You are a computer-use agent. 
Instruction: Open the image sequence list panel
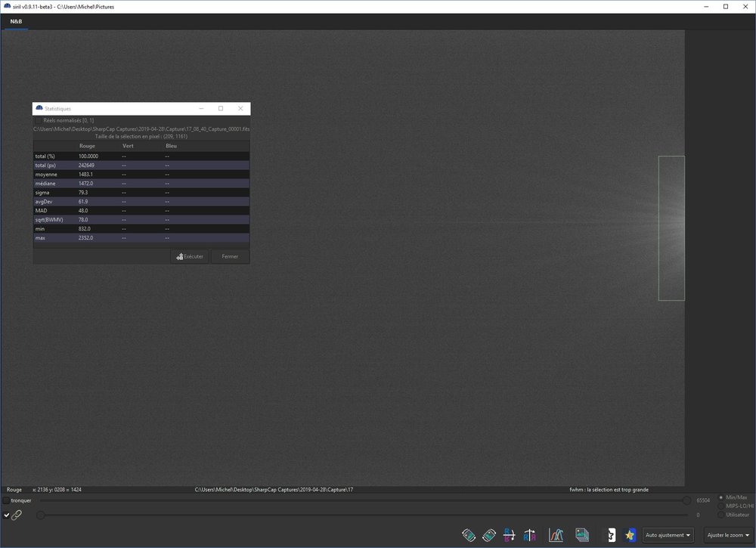click(582, 535)
